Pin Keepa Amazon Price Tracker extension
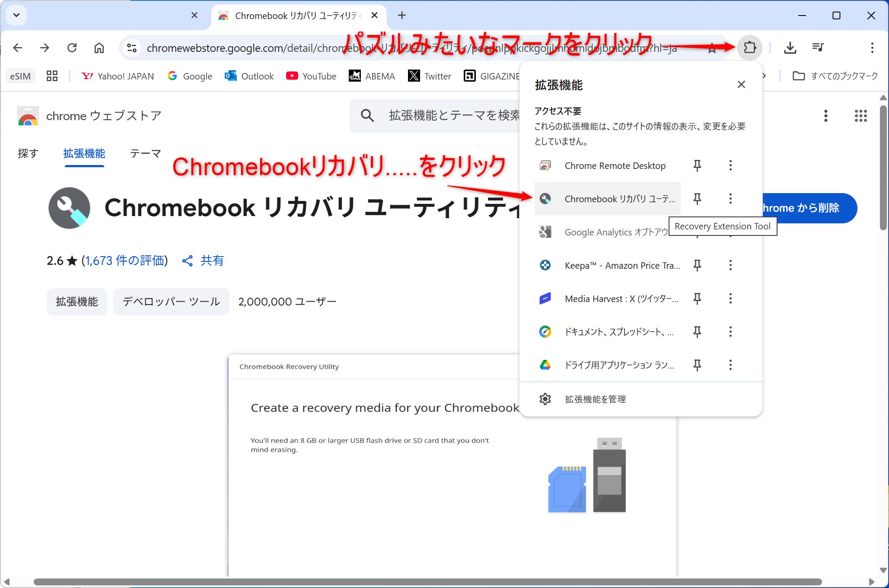Screen dimensions: 889x588 pos(697,265)
